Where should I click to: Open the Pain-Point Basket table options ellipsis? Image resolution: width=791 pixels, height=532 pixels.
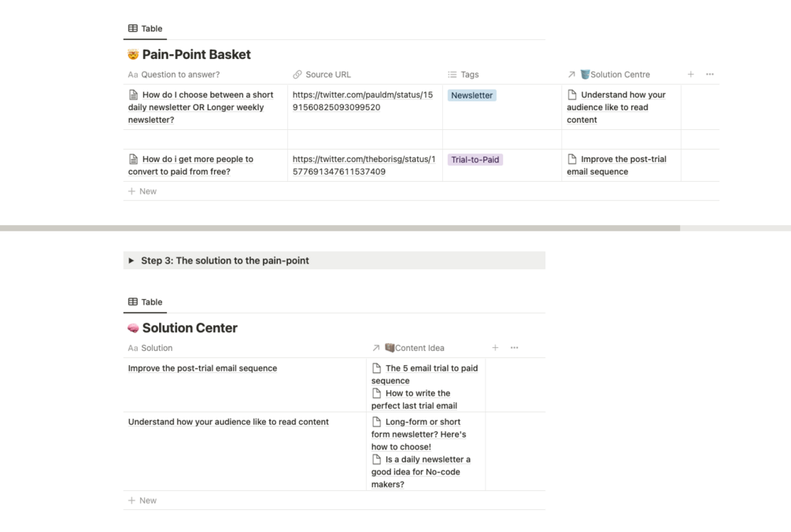(x=710, y=74)
